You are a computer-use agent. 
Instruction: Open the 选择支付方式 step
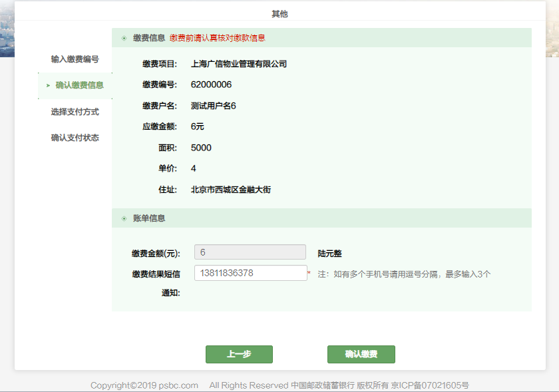73,111
